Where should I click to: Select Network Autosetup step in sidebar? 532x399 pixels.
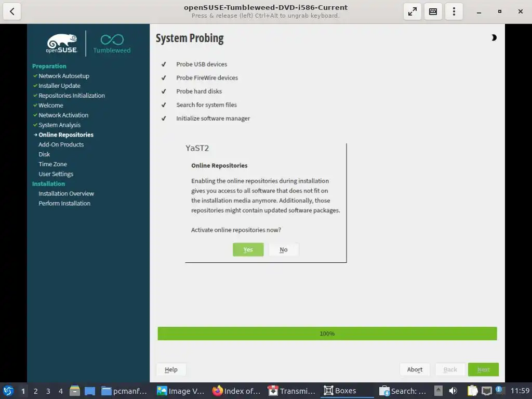(x=64, y=76)
